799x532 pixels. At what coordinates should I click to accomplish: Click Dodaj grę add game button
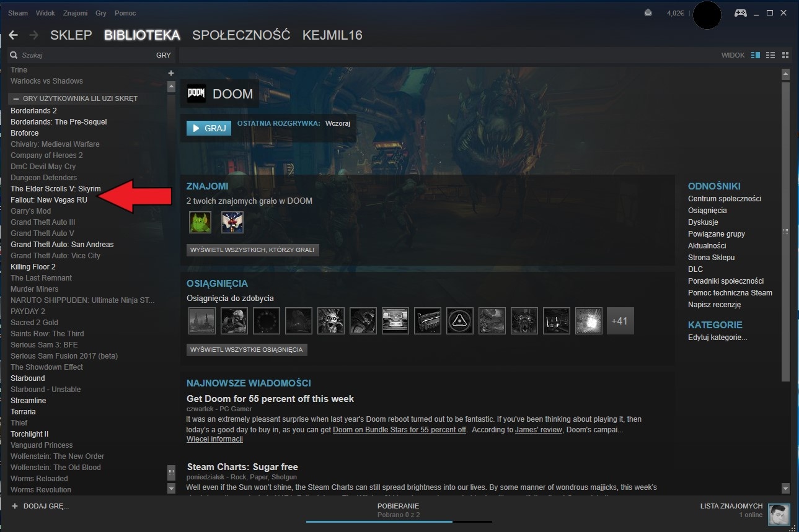40,506
